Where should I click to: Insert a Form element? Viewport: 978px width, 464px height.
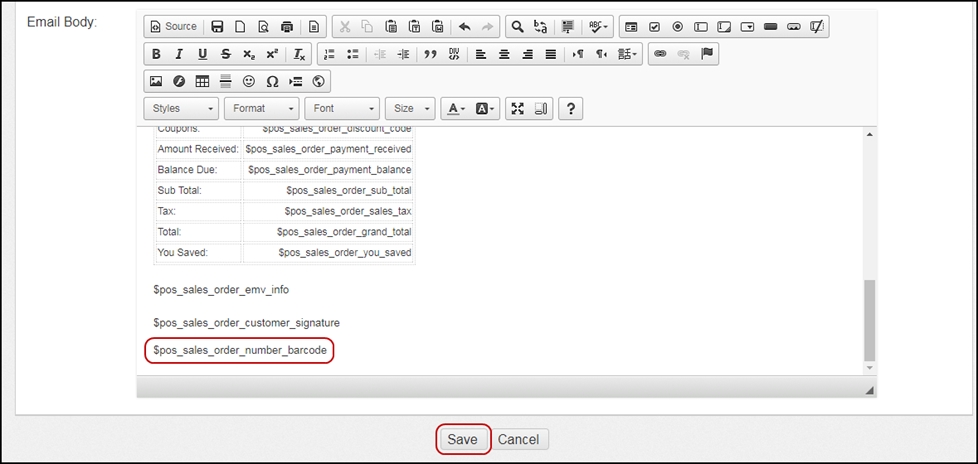[631, 27]
